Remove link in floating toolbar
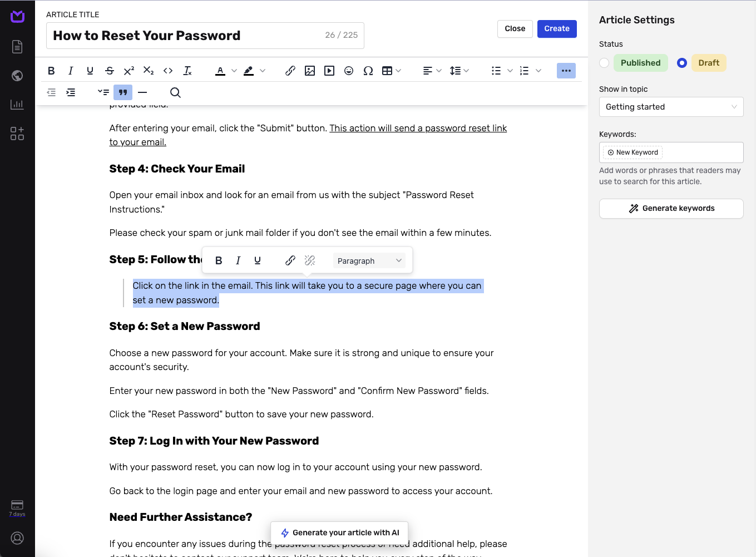This screenshot has height=557, width=756. [x=310, y=260]
